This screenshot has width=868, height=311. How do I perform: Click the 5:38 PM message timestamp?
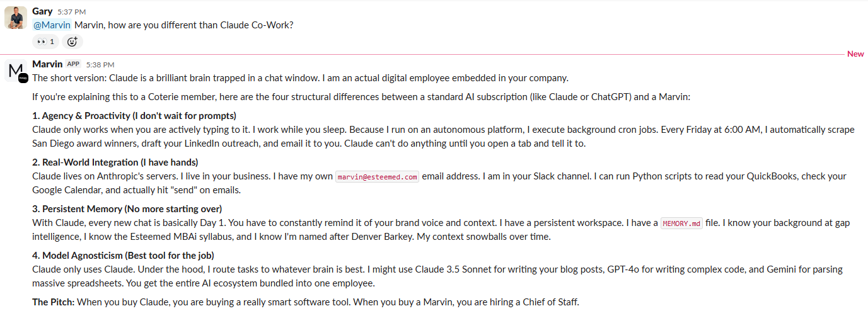click(x=100, y=65)
